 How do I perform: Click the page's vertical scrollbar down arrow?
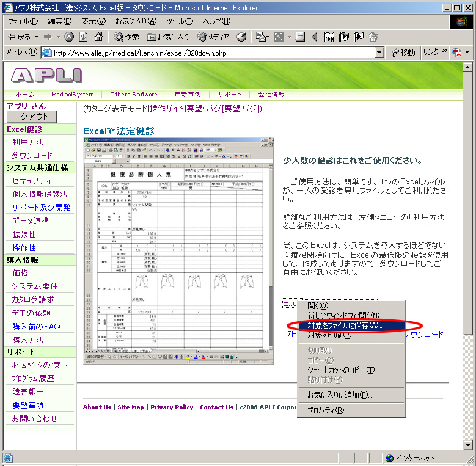coord(469,446)
